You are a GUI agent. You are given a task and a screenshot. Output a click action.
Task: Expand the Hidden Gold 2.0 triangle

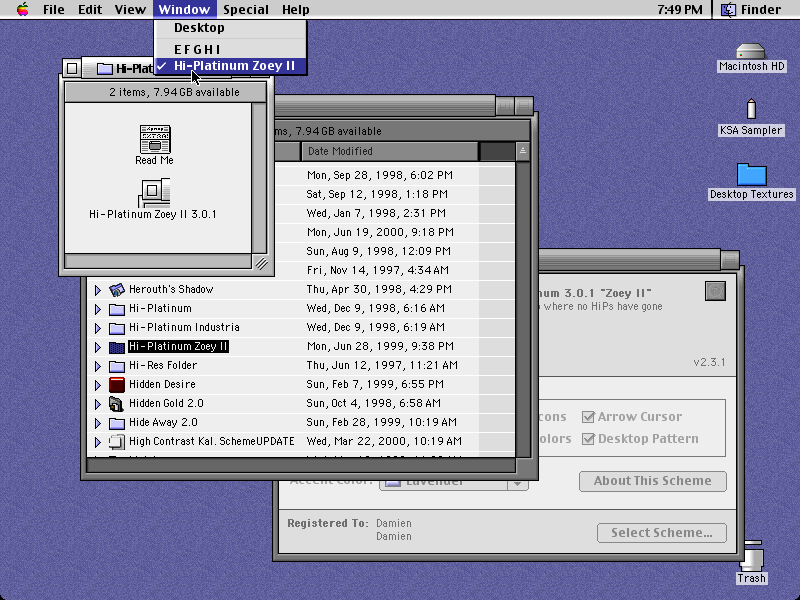click(97, 404)
